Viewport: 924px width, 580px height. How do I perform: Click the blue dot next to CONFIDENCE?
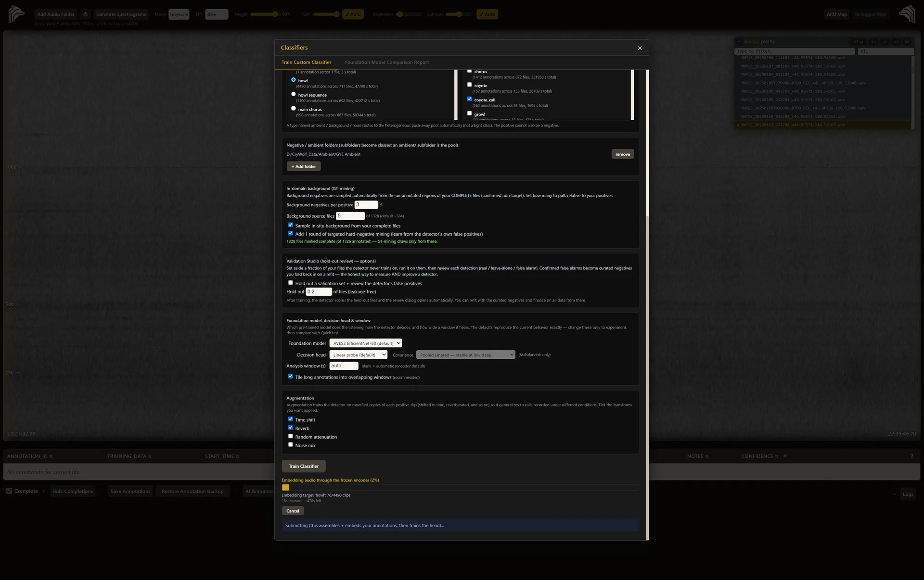point(785,456)
